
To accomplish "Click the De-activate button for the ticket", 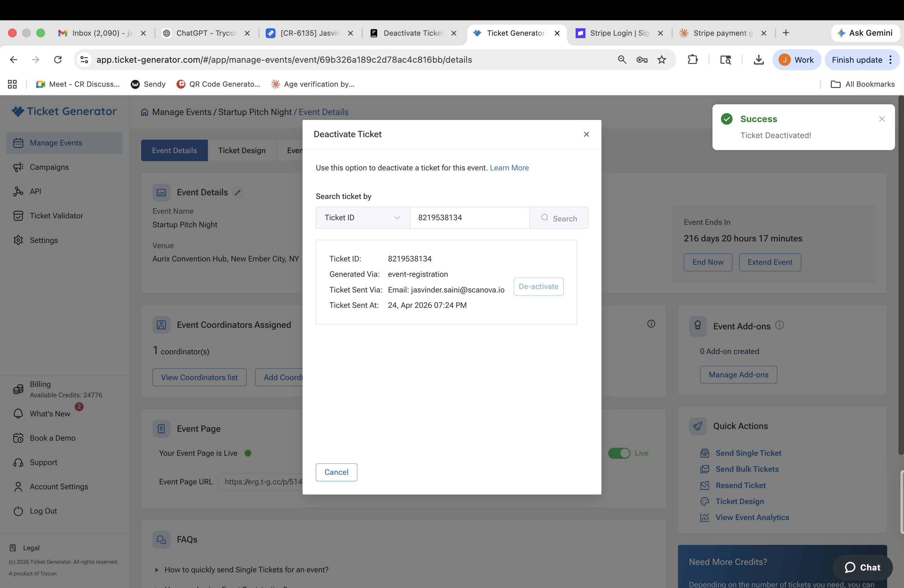I will pyautogui.click(x=539, y=286).
